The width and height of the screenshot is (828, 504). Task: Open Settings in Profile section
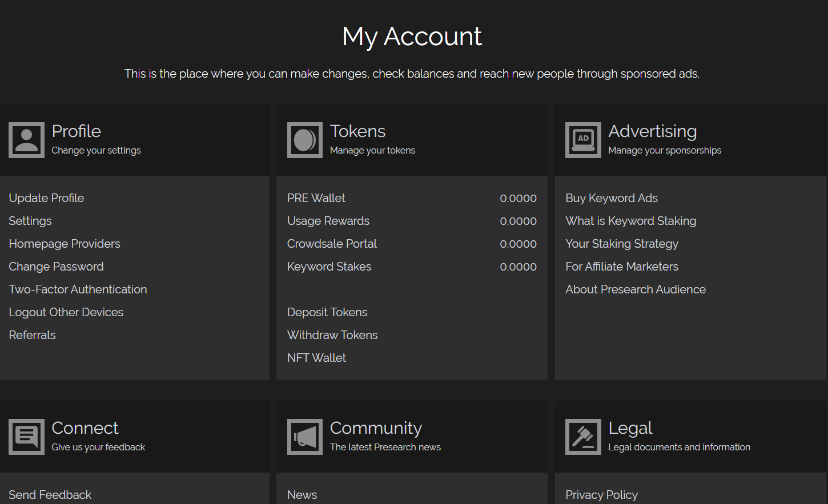[x=30, y=221]
